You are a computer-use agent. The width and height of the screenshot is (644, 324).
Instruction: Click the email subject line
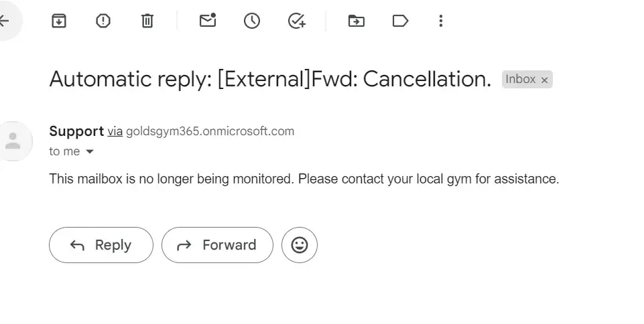point(270,80)
